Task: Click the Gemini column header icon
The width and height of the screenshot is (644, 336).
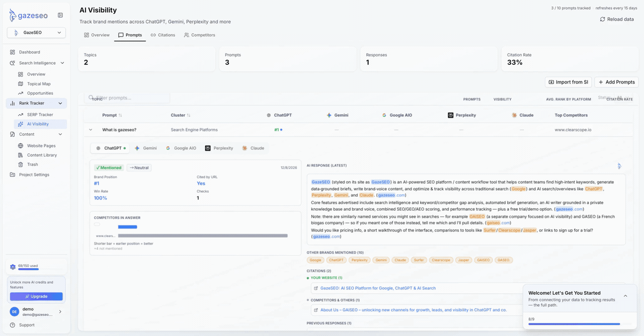Action: [329, 115]
